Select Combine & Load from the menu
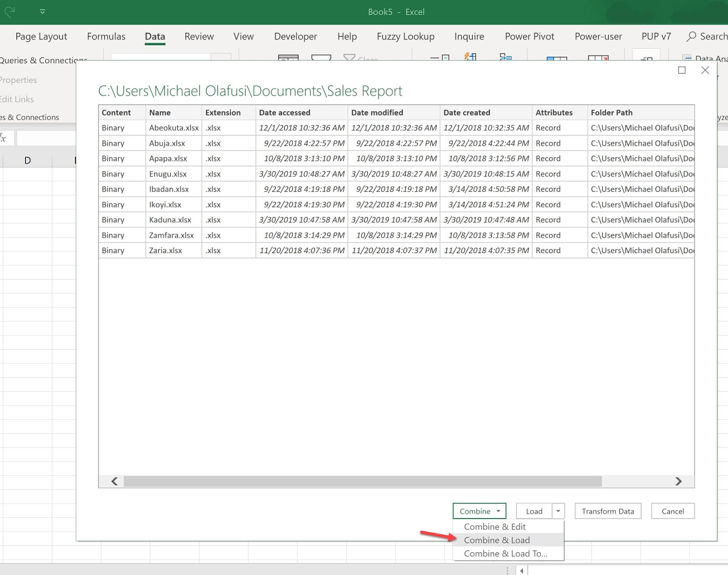 click(497, 540)
